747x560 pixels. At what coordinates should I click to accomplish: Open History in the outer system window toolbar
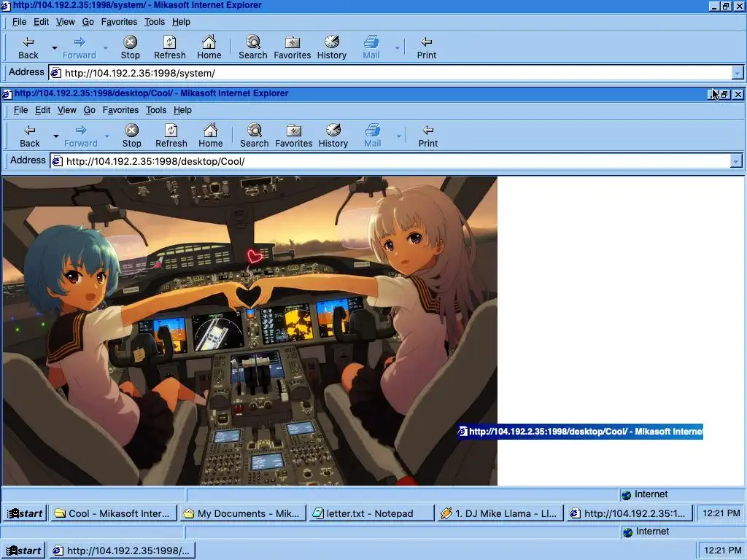[332, 48]
